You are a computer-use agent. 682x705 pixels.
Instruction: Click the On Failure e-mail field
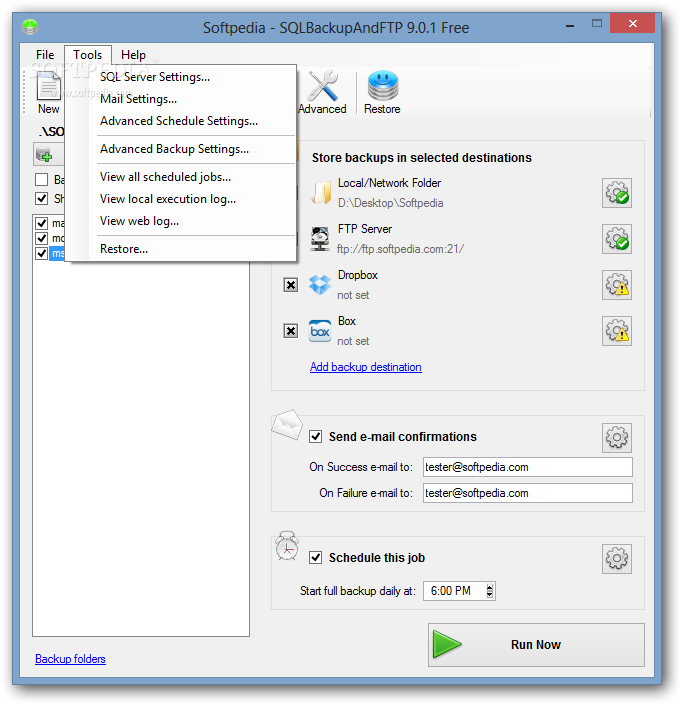[527, 493]
